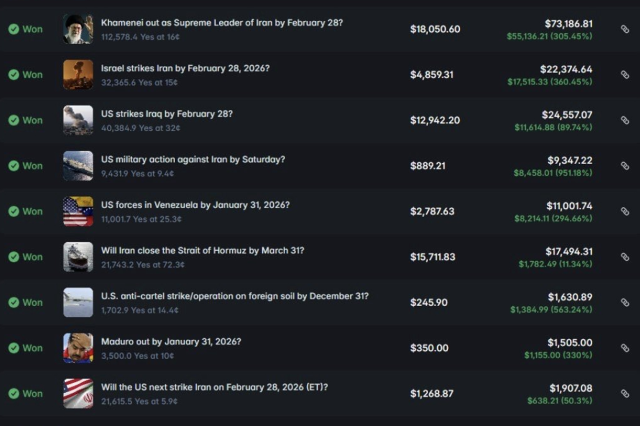
Task: Click link icon on US next strike Iran row
Action: coord(625,393)
